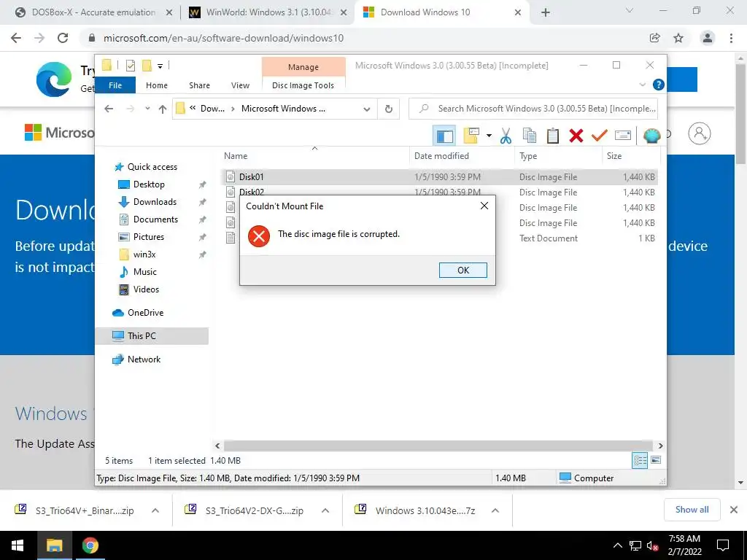747x560 pixels.
Task: Open Downloads in navigation pane
Action: point(155,202)
